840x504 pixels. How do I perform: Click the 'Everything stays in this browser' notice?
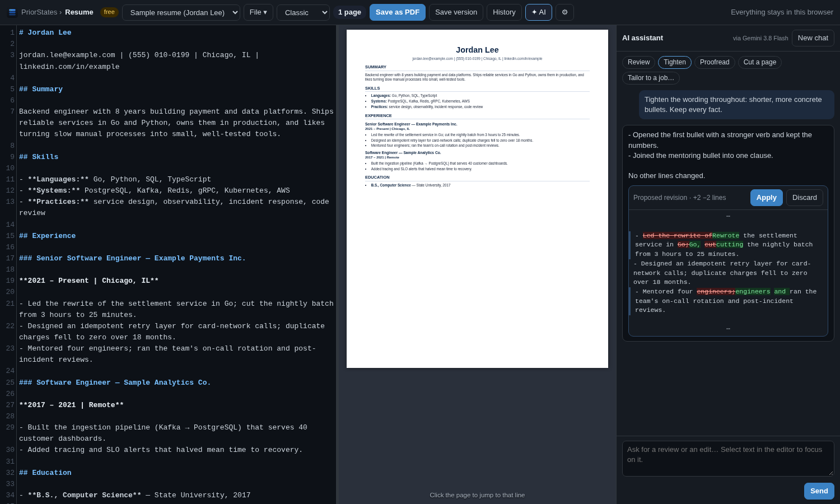782,12
